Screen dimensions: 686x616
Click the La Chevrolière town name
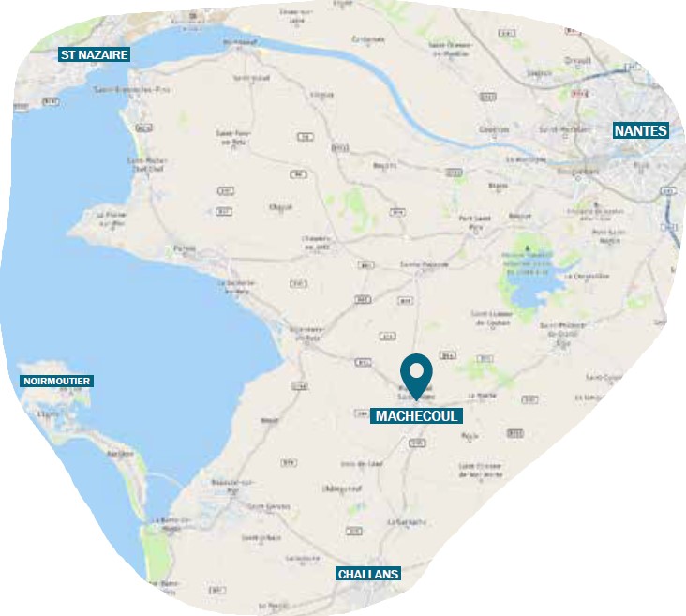point(587,277)
